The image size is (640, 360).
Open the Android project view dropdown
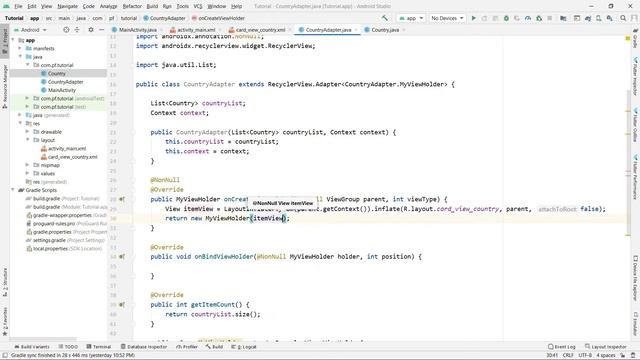pyautogui.click(x=30, y=30)
